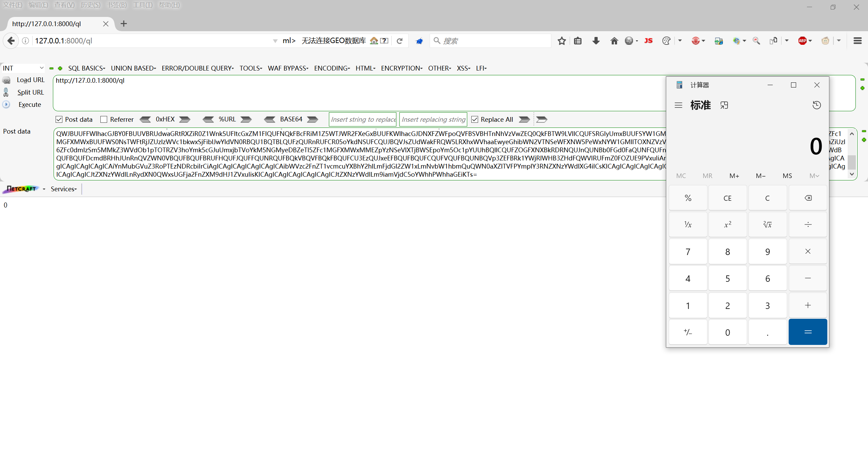
Task: Click calculator keep-on-top icon beside 标准
Action: pos(724,105)
